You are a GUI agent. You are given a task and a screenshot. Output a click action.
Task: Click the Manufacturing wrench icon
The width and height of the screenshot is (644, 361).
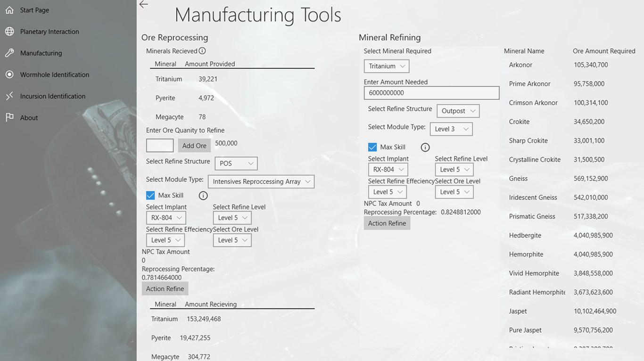pyautogui.click(x=9, y=53)
